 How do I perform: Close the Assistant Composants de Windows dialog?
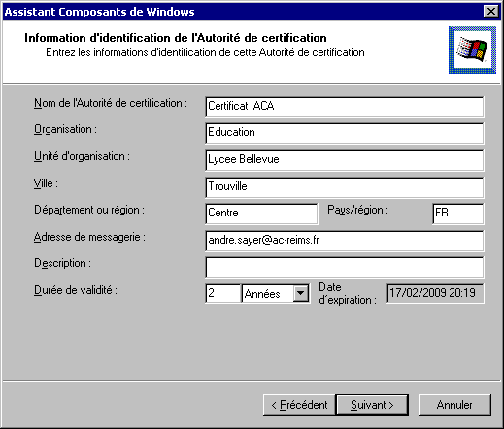click(x=491, y=12)
